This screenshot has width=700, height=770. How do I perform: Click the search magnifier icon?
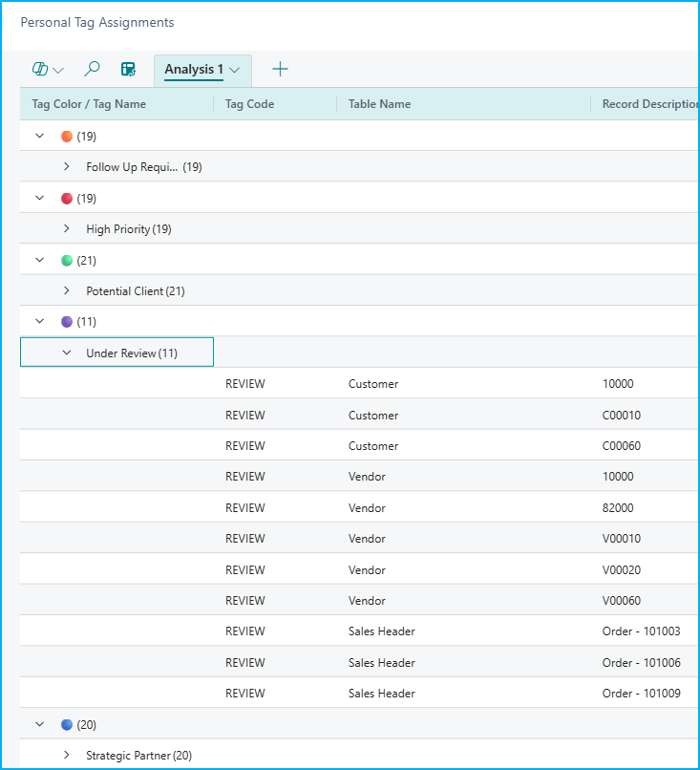click(x=93, y=69)
